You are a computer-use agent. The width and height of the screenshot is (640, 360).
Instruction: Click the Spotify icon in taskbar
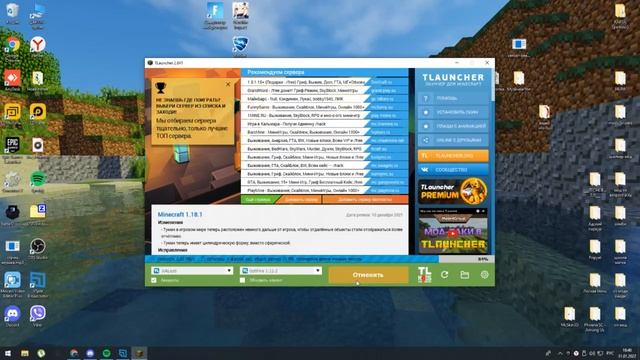pos(107,353)
